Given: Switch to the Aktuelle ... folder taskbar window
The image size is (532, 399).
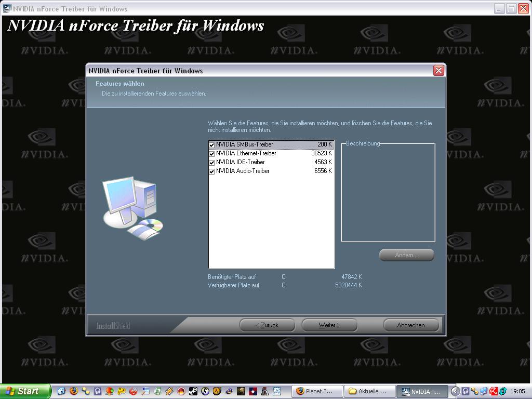Looking at the screenshot, I should coord(369,391).
